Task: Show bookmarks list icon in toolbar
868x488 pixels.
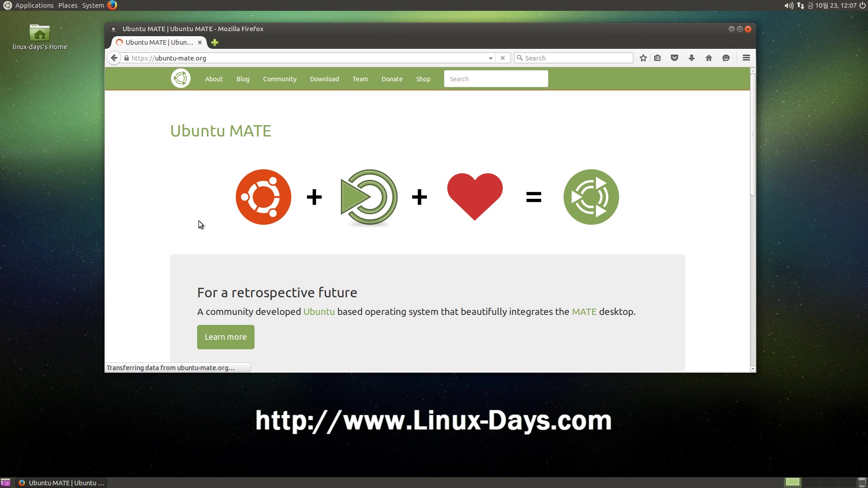Action: (657, 58)
